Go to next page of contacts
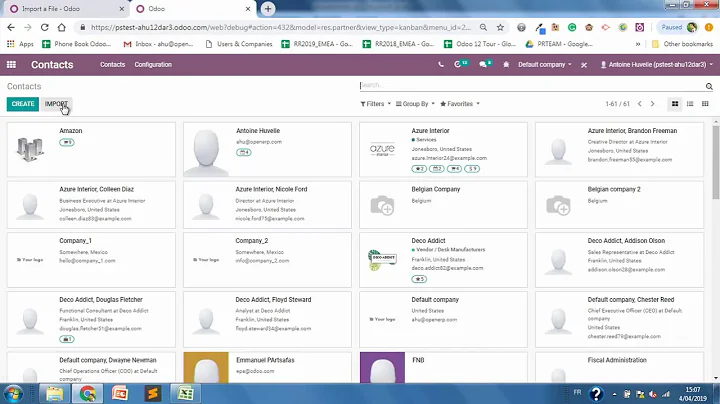Screen dimensions: 720x404 tap(652, 104)
